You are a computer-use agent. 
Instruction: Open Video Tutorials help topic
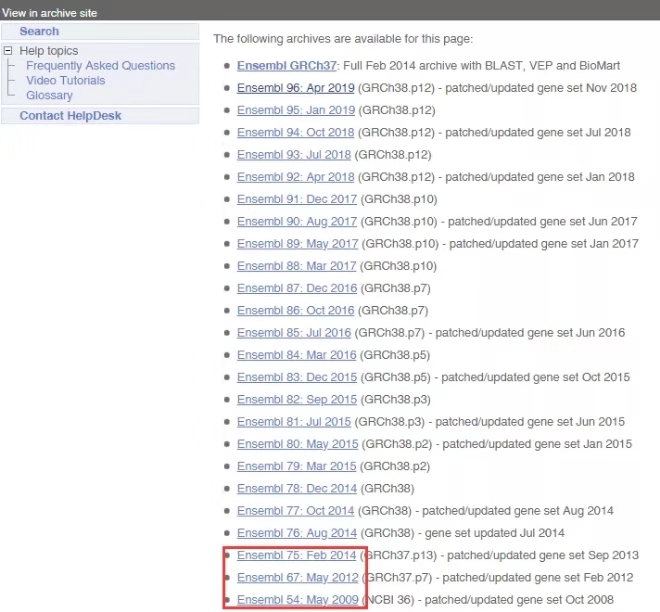click(66, 80)
